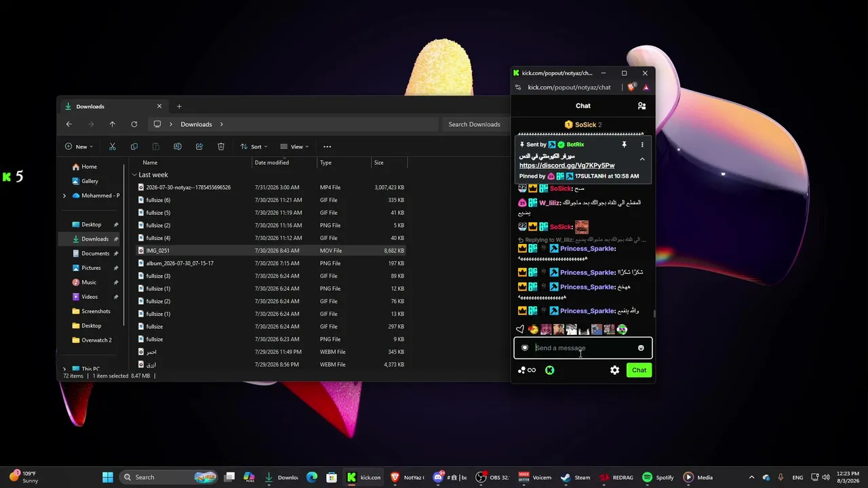Click the Windows Start button
This screenshot has height=488, width=868.
coord(107,477)
